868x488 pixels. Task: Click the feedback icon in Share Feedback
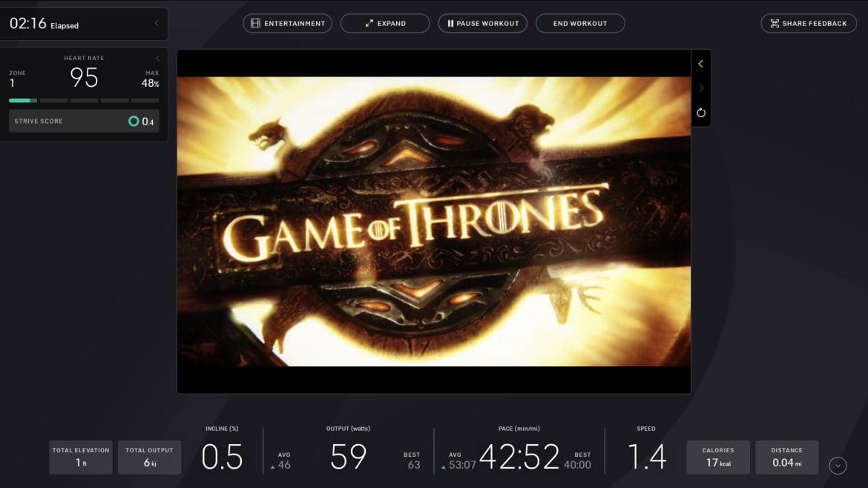coord(775,23)
